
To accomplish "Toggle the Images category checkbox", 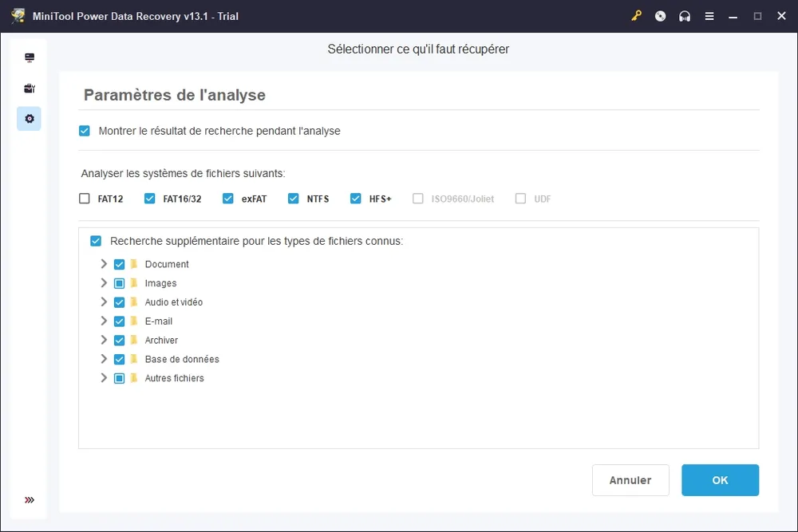I will click(x=119, y=283).
